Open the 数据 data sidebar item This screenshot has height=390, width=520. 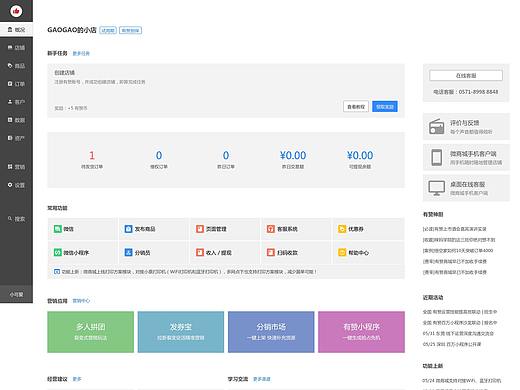(x=16, y=120)
